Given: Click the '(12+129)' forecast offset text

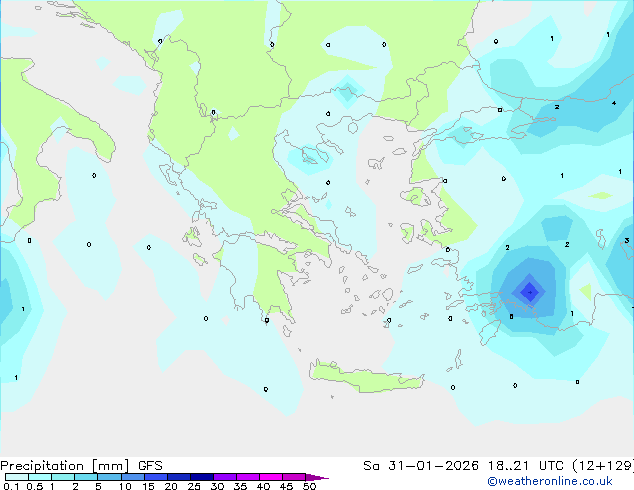Looking at the screenshot, I should (x=603, y=466).
